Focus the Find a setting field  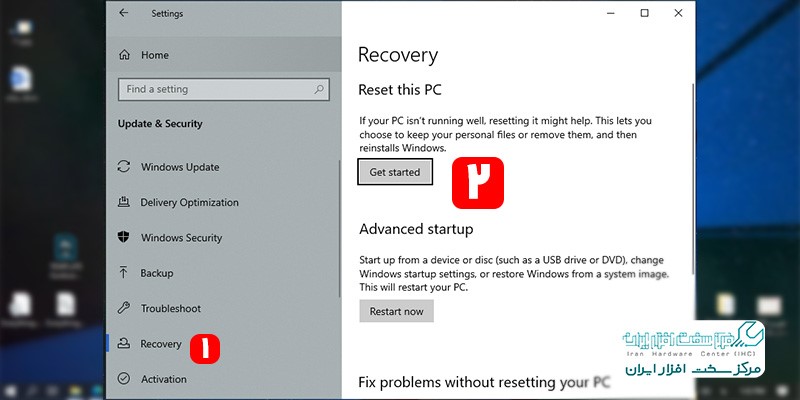[223, 89]
